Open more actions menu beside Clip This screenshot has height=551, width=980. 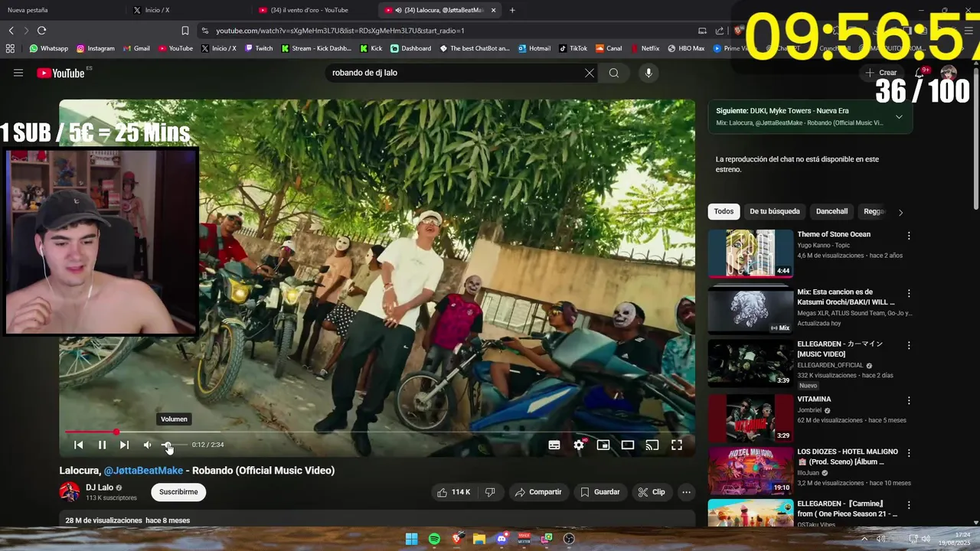pos(687,492)
